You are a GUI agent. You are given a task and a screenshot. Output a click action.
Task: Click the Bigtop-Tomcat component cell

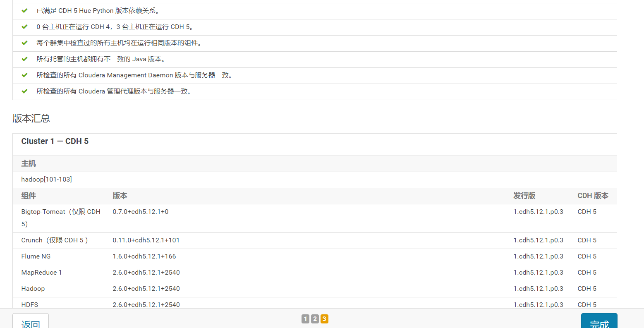pos(61,218)
